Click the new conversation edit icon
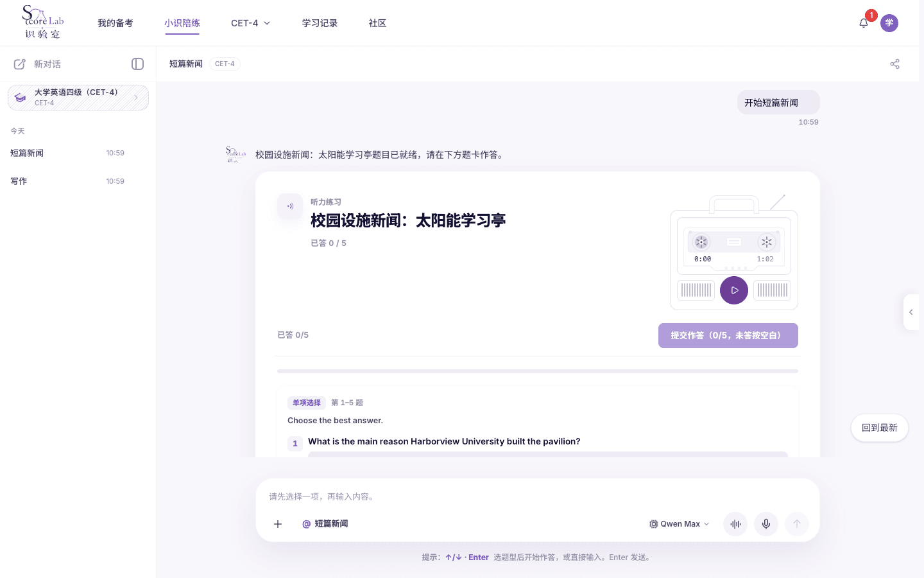The width and height of the screenshot is (924, 578). pyautogui.click(x=20, y=64)
